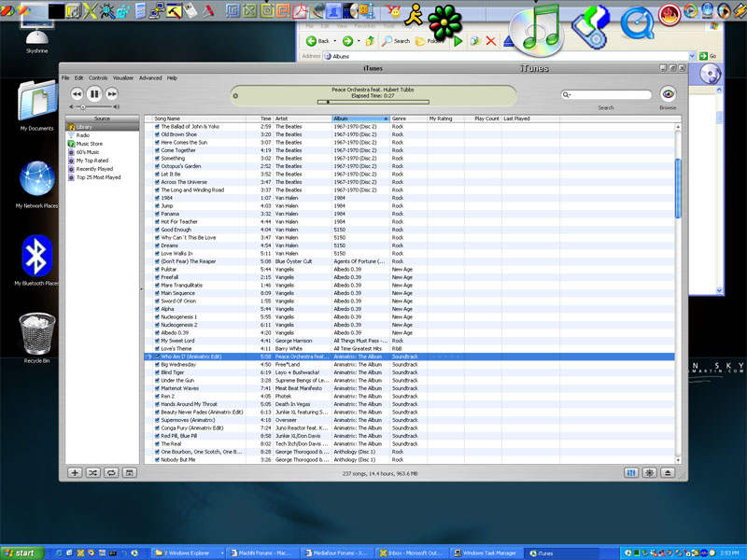Skip to the next track in iTunes
Viewport: 747px width, 560px height.
point(112,94)
